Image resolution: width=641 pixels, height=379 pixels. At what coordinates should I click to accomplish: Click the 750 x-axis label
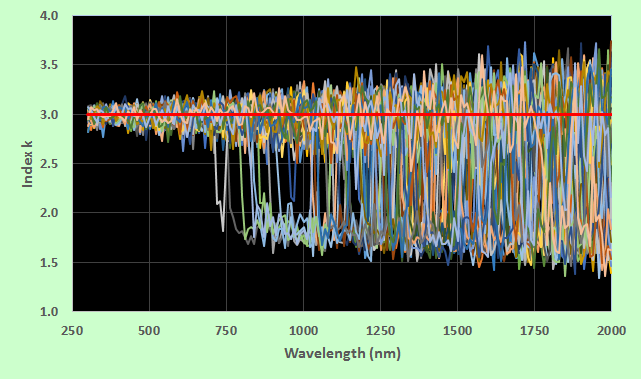point(226,330)
